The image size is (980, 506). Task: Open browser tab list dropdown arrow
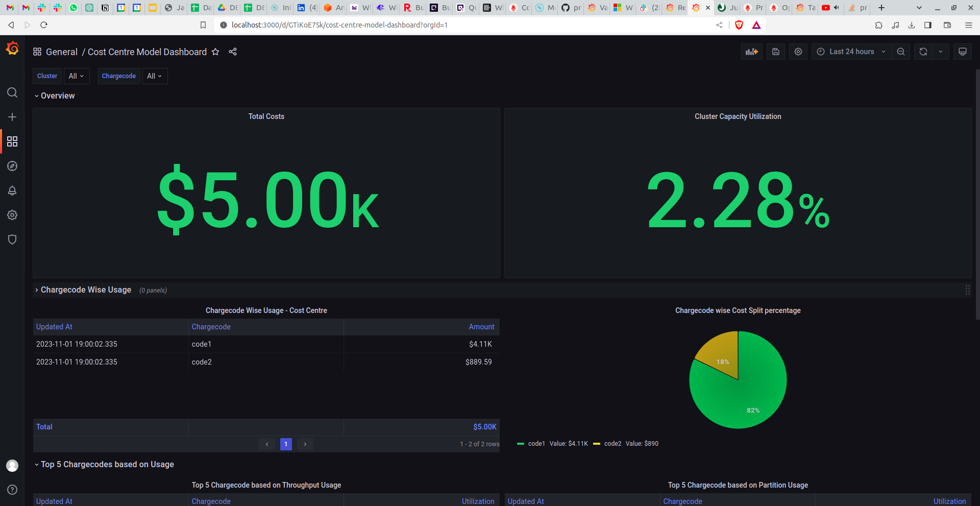point(919,8)
